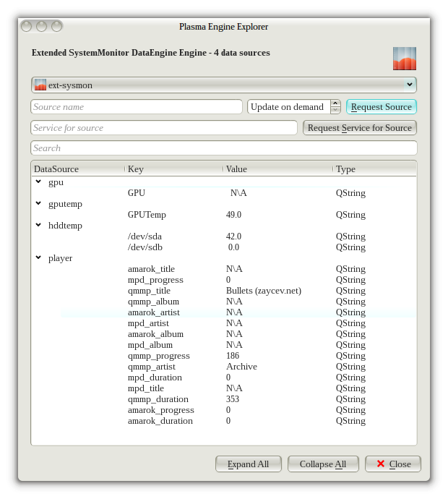Open the ext-sysmon engine dropdown
This screenshot has width=448, height=499.
coord(224,85)
